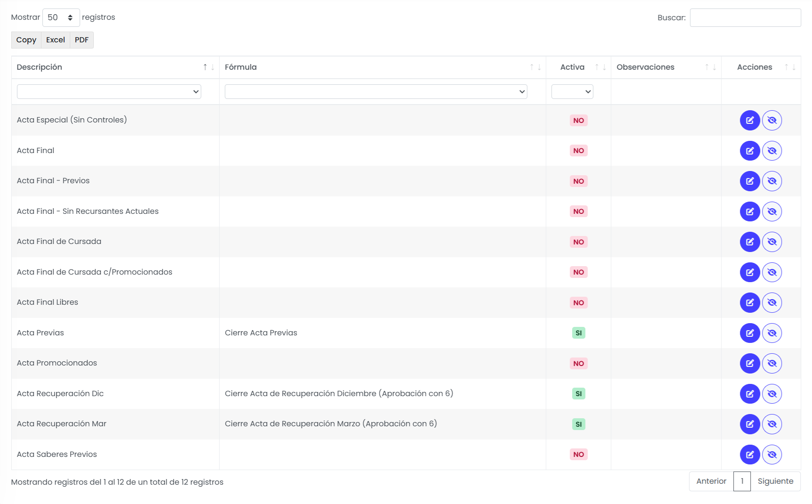Hide the Acta Recuperación Mar record
The image size is (812, 504).
772,424
